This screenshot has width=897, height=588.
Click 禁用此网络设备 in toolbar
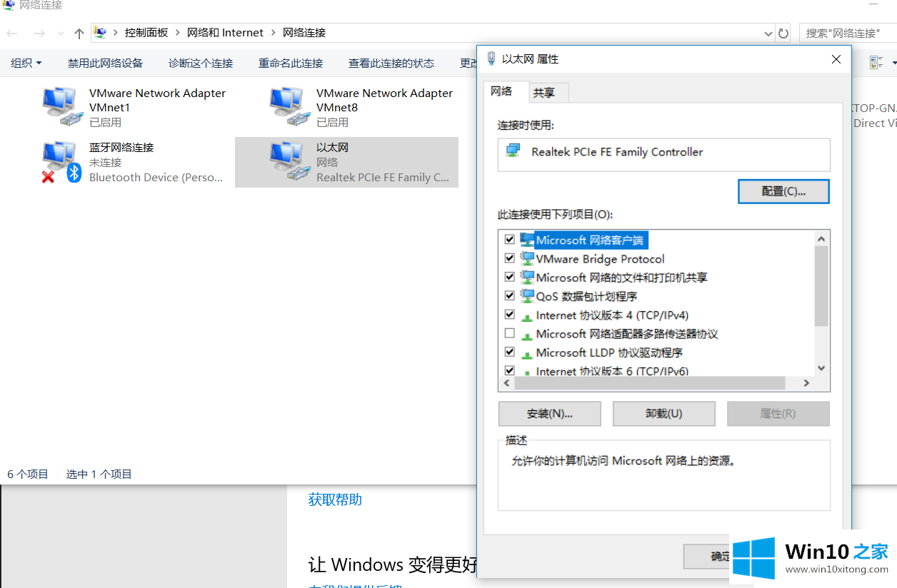[105, 63]
